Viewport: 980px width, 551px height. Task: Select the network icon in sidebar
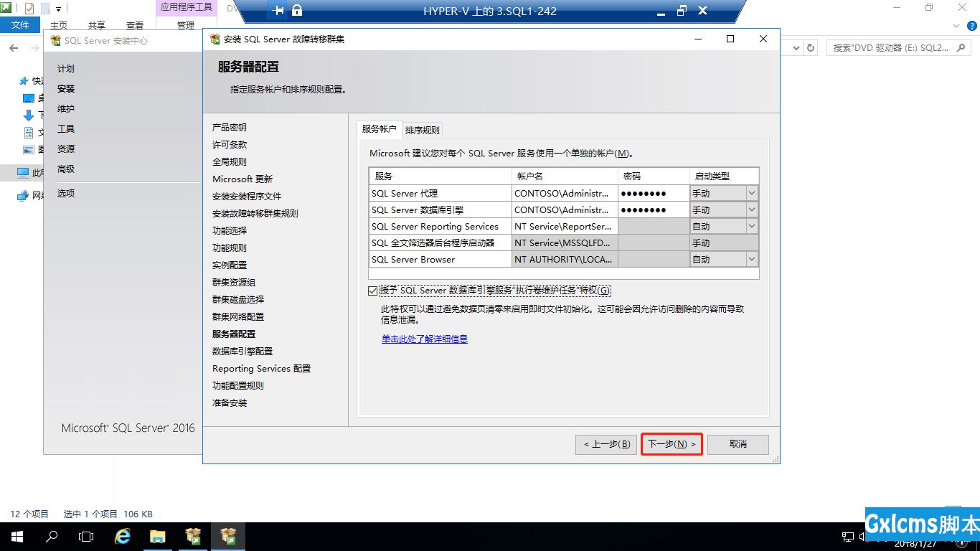[23, 196]
